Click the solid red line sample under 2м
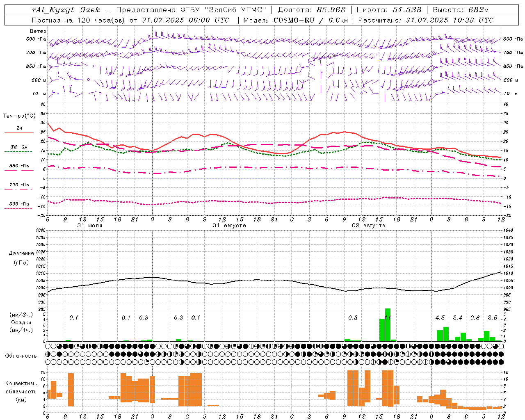Image resolution: width=525 pixels, height=420 pixels. [19, 132]
